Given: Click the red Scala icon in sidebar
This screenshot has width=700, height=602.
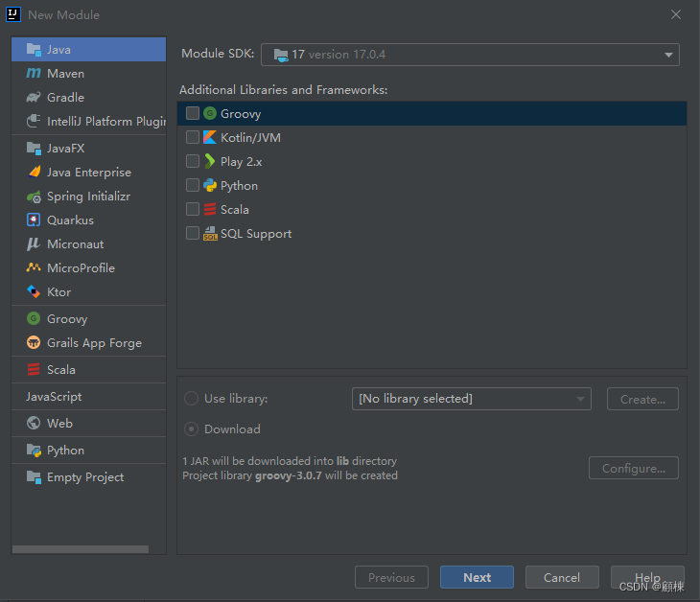Looking at the screenshot, I should [34, 369].
